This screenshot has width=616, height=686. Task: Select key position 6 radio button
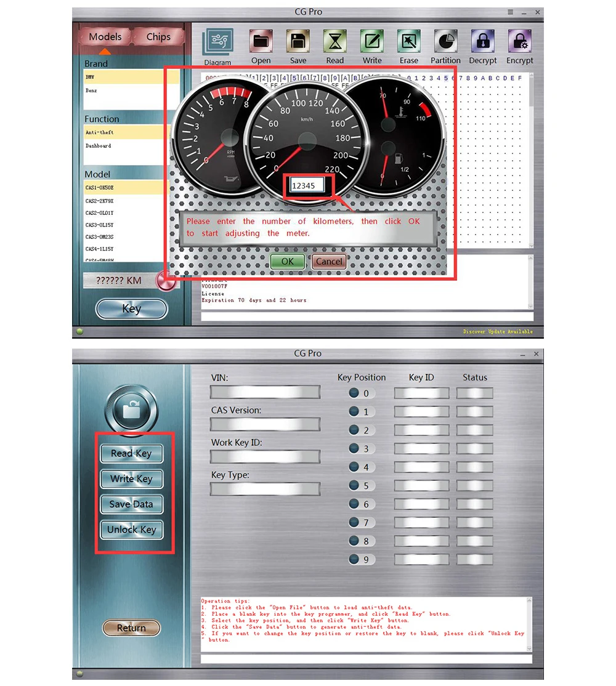click(354, 504)
